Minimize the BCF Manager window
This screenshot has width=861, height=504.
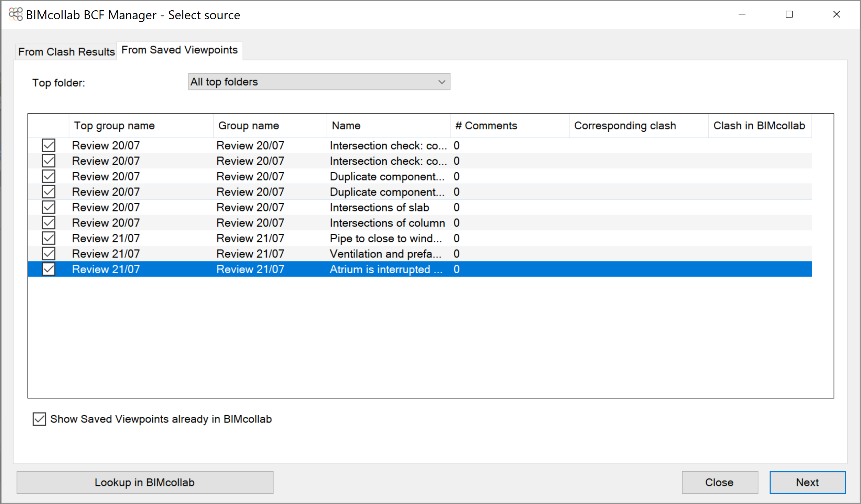click(742, 14)
